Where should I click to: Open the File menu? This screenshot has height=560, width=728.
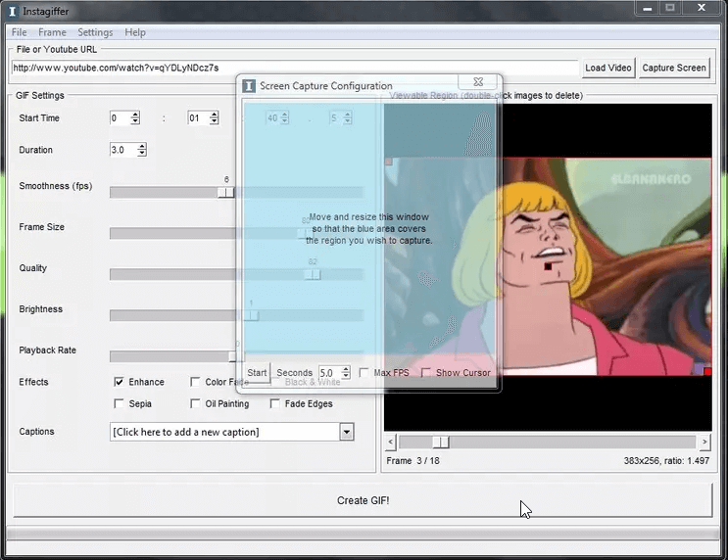[19, 32]
